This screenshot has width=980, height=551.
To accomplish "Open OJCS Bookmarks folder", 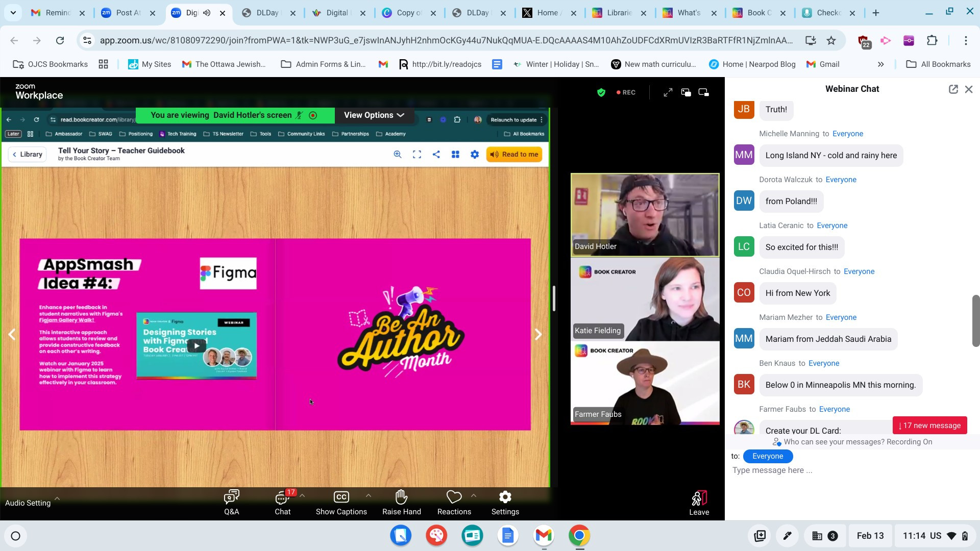I will (50, 64).
